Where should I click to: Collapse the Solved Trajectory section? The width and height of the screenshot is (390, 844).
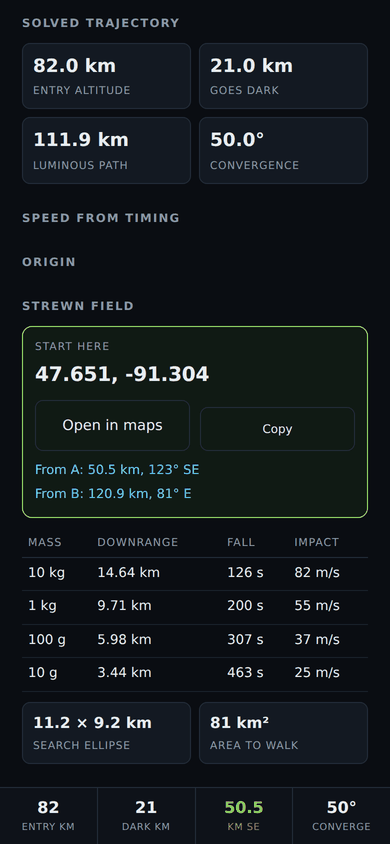coord(101,23)
